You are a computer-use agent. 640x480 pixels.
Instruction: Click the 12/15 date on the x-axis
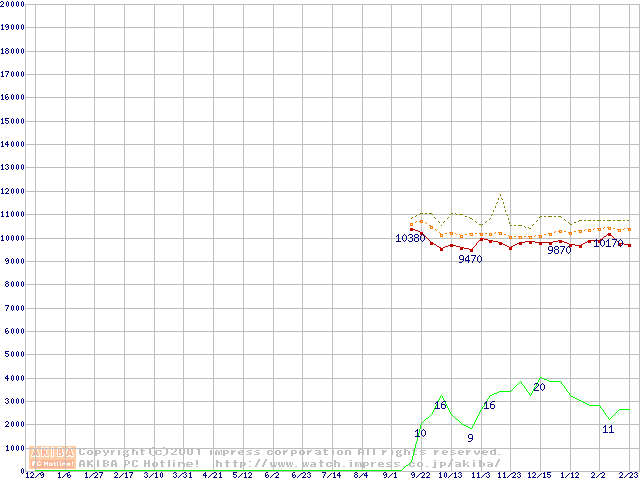(540, 475)
